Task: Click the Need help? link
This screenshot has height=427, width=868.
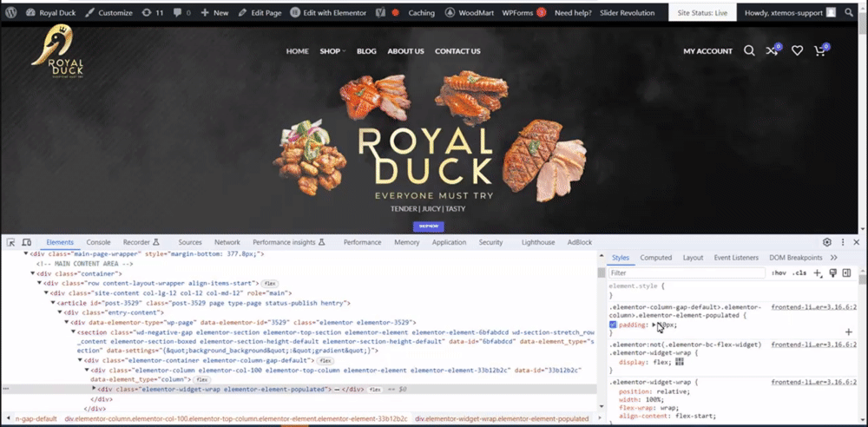Action: [x=573, y=13]
